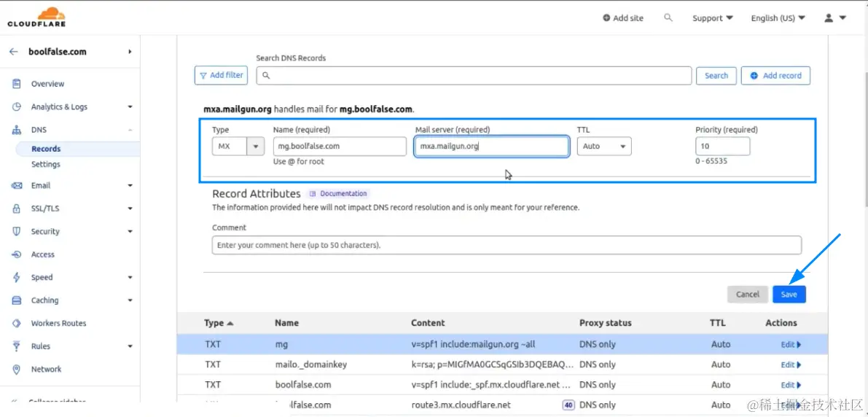Click the Search button
Image resolution: width=868 pixels, height=417 pixels.
716,76
